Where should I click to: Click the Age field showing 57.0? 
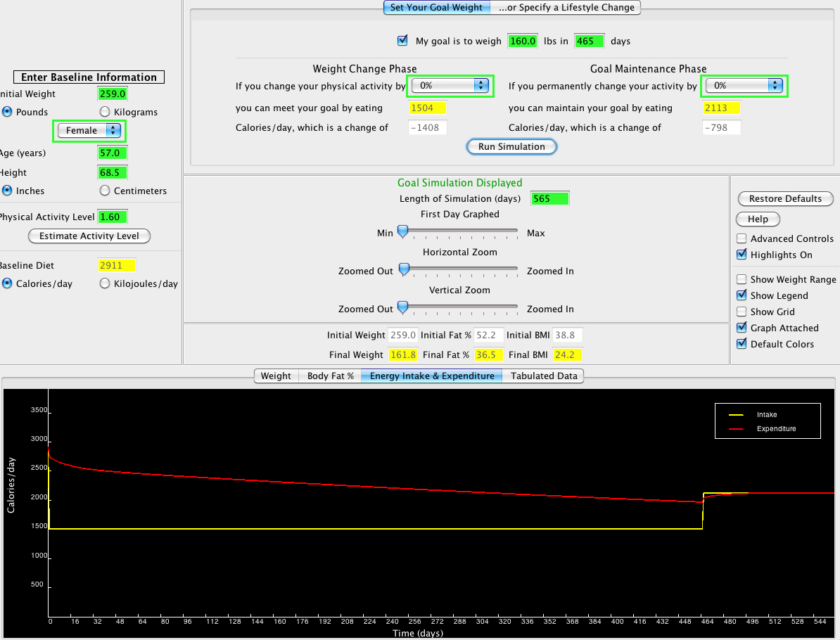click(x=113, y=153)
